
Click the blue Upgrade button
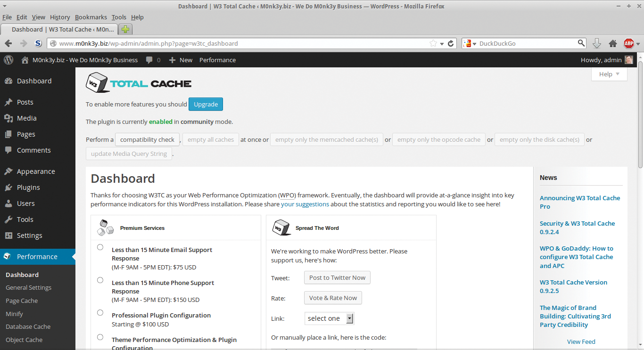206,104
